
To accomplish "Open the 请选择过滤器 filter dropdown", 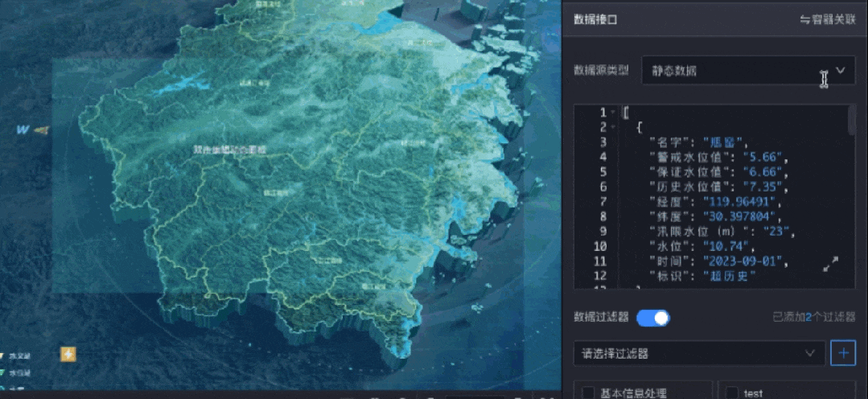I will 699,353.
